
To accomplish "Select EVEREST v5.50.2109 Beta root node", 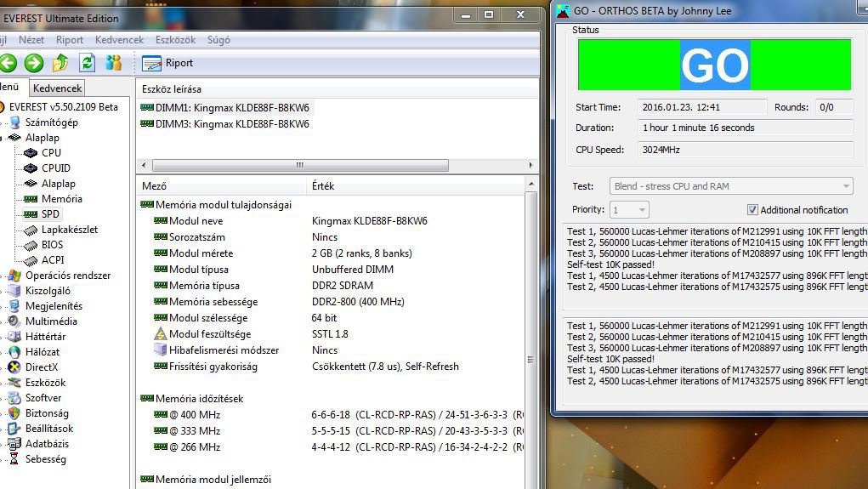I will tap(64, 107).
